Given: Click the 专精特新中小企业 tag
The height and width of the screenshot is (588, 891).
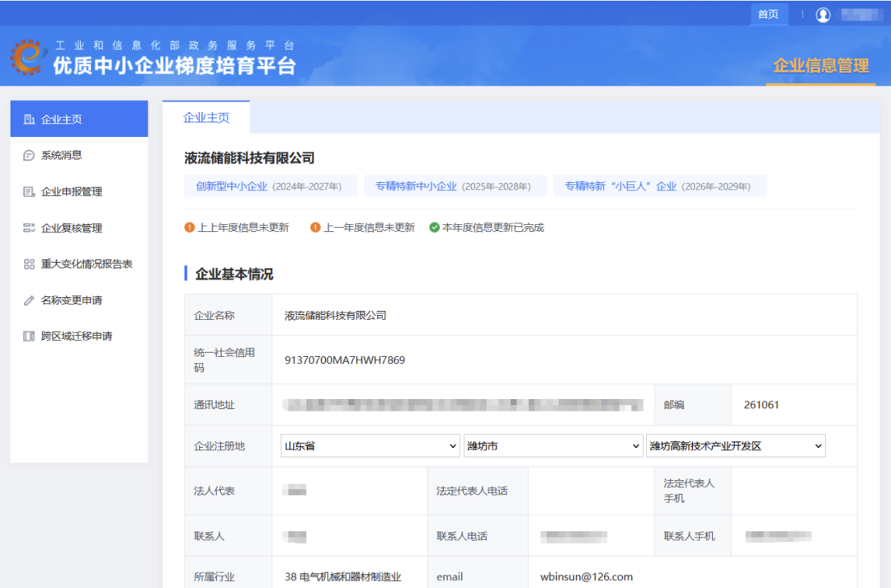Looking at the screenshot, I should coord(455,186).
